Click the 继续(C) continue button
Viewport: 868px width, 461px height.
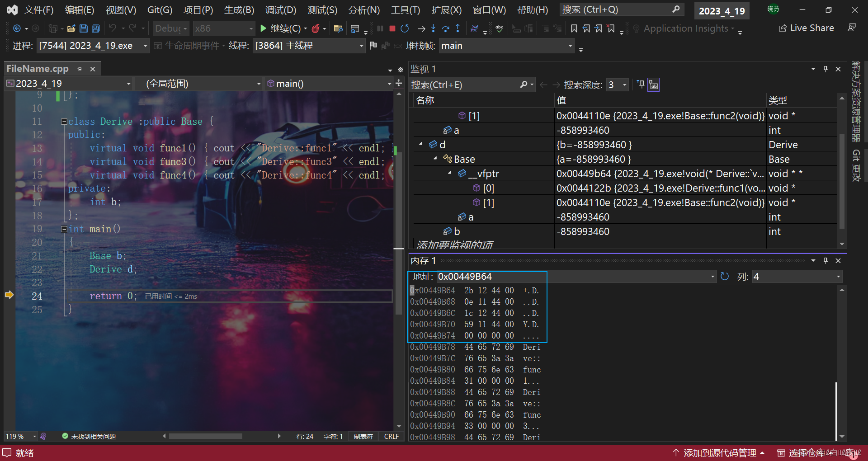[x=280, y=28]
